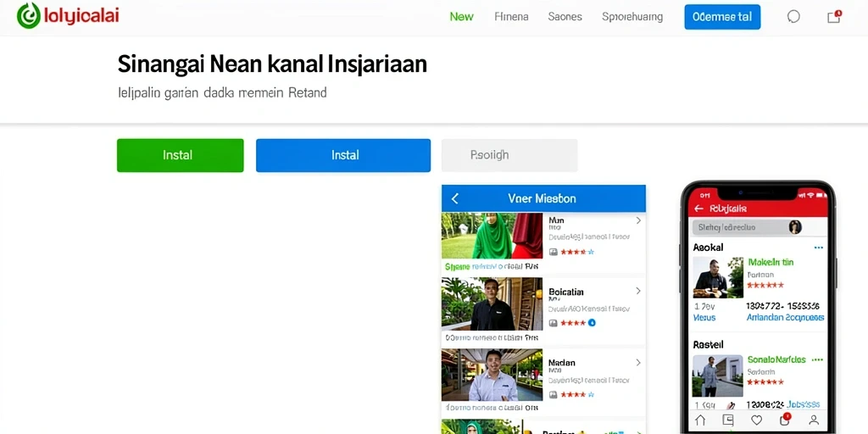Image resolution: width=868 pixels, height=434 pixels.
Task: Open the notification icon with red badge
Action: tap(834, 17)
